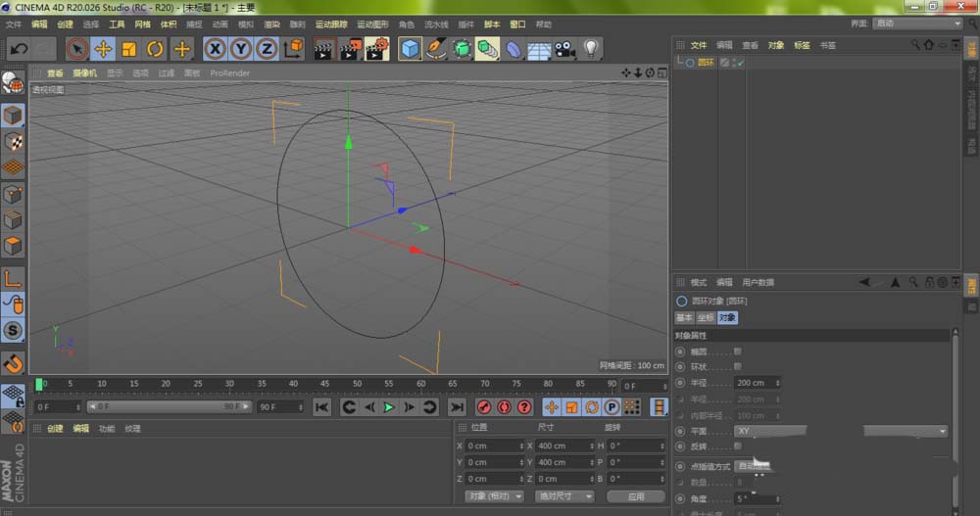980x516 pixels.
Task: Click the Undo arrow icon
Action: pyautogui.click(x=19, y=48)
